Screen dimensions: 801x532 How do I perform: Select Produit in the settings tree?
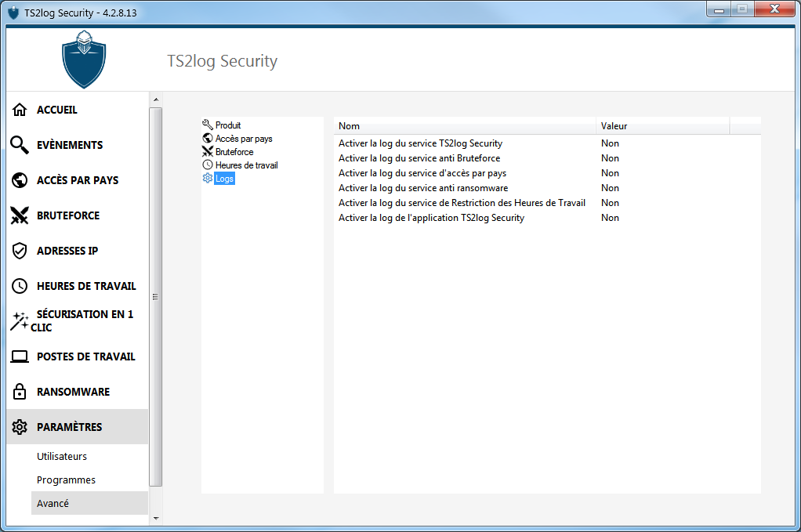[x=228, y=125]
